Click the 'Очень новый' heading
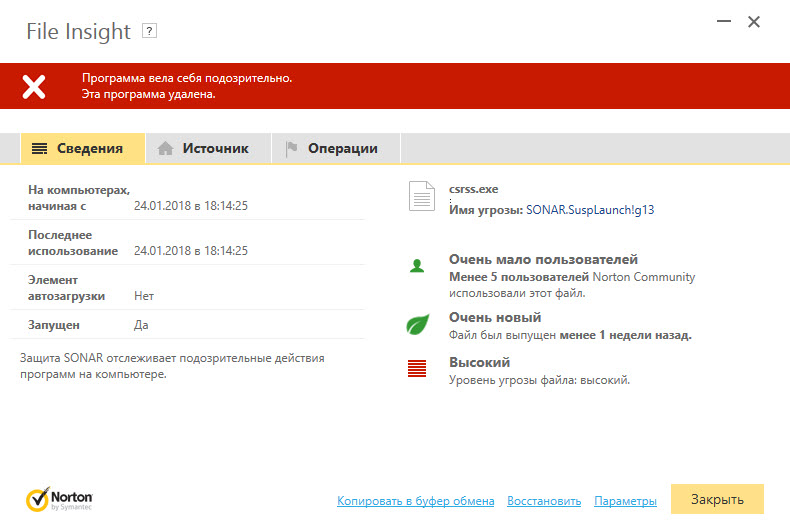Screen dimensions: 790x527 (495, 317)
